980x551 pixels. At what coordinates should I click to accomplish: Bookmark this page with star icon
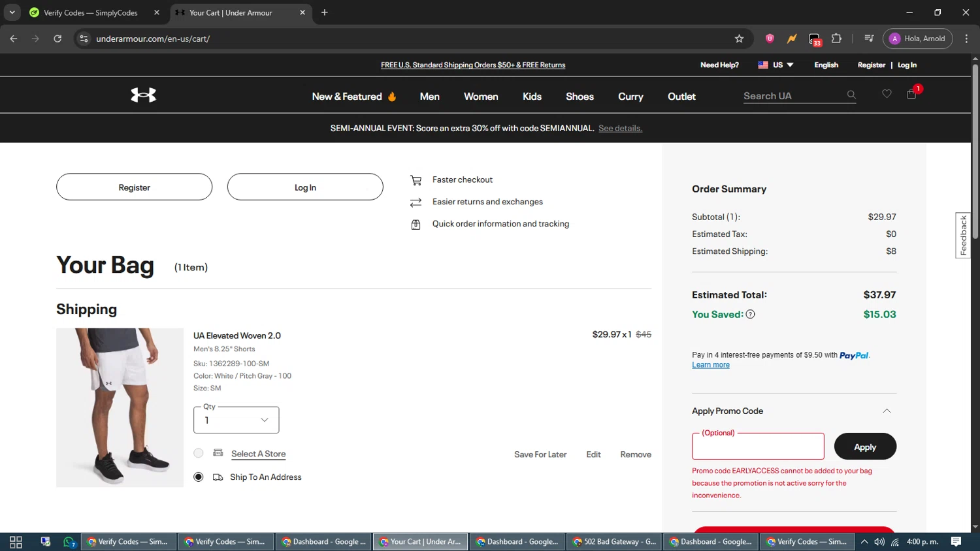point(739,39)
